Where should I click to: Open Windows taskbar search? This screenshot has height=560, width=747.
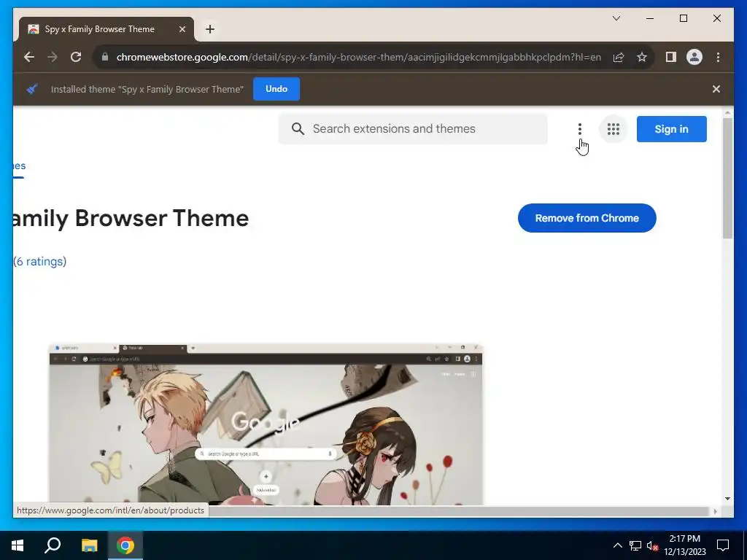(x=53, y=545)
